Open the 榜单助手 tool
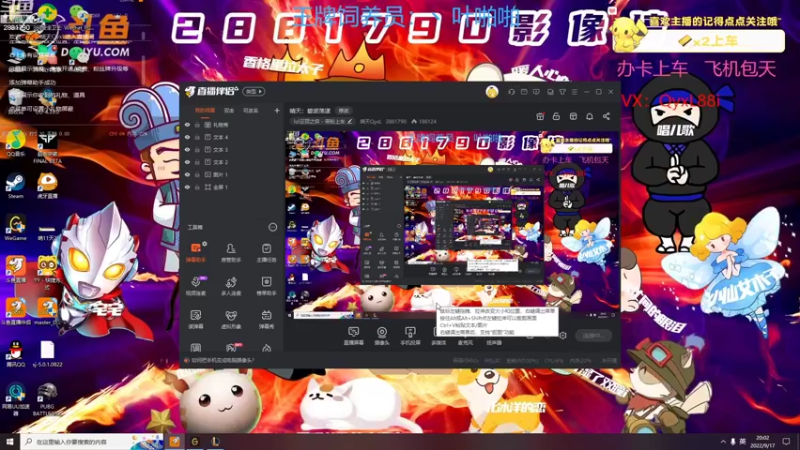The width and height of the screenshot is (800, 450). [266, 286]
